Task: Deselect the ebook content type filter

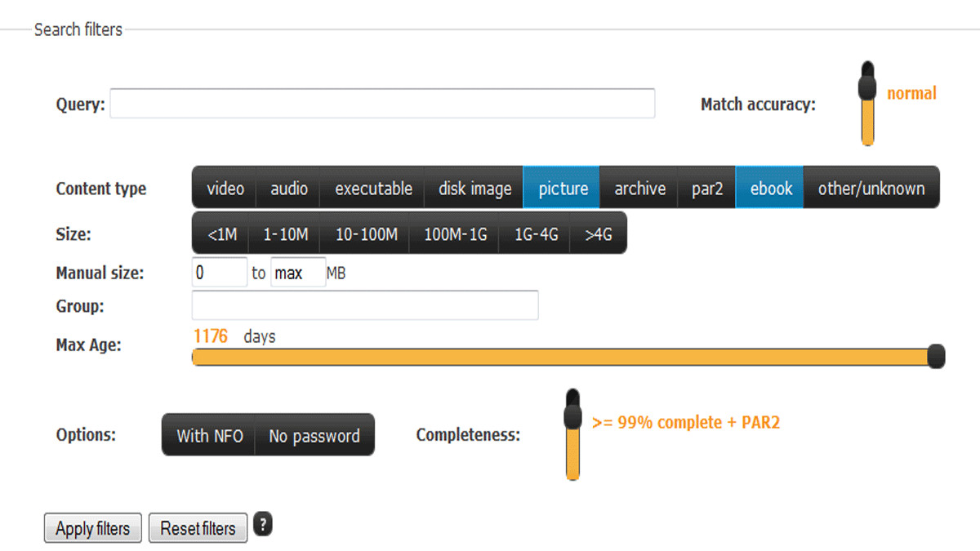Action: coord(771,189)
